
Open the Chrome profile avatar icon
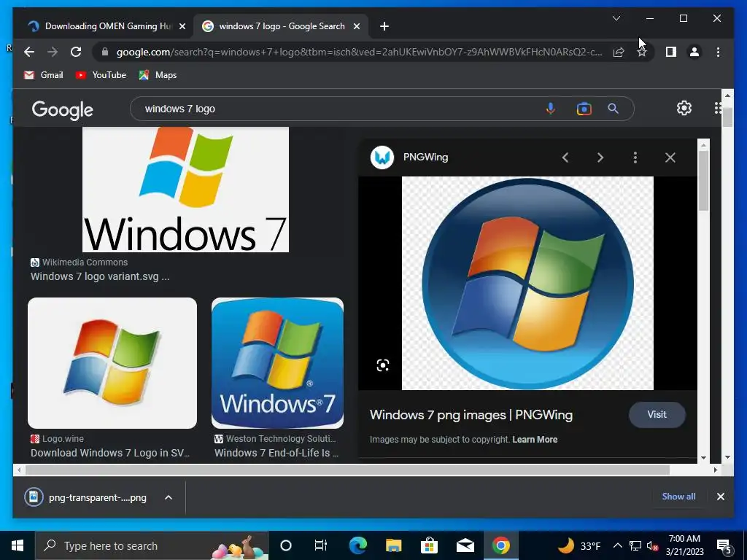click(694, 52)
